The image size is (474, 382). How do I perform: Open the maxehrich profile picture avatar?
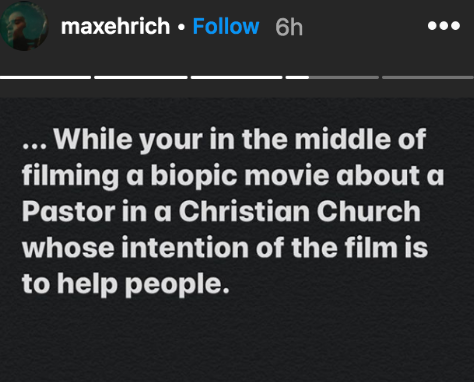(x=24, y=27)
